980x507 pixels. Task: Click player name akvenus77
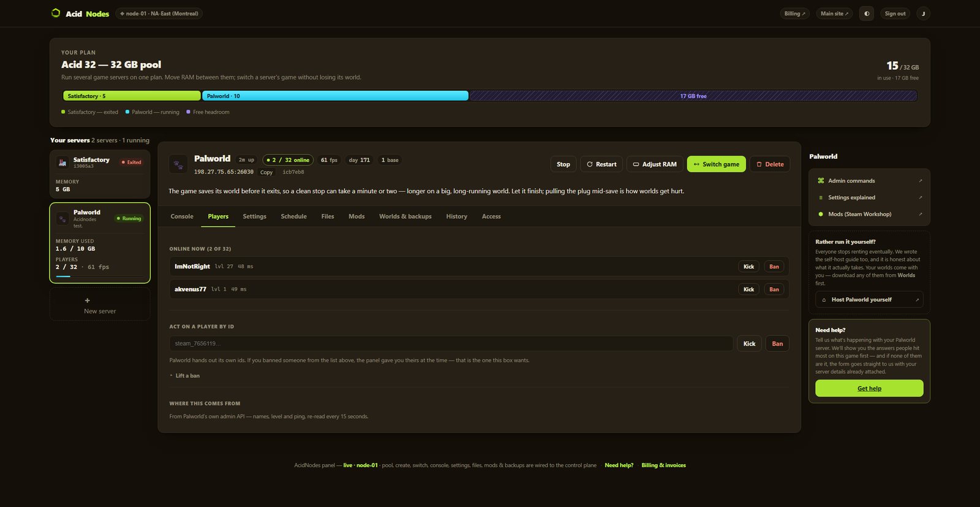[x=190, y=289]
